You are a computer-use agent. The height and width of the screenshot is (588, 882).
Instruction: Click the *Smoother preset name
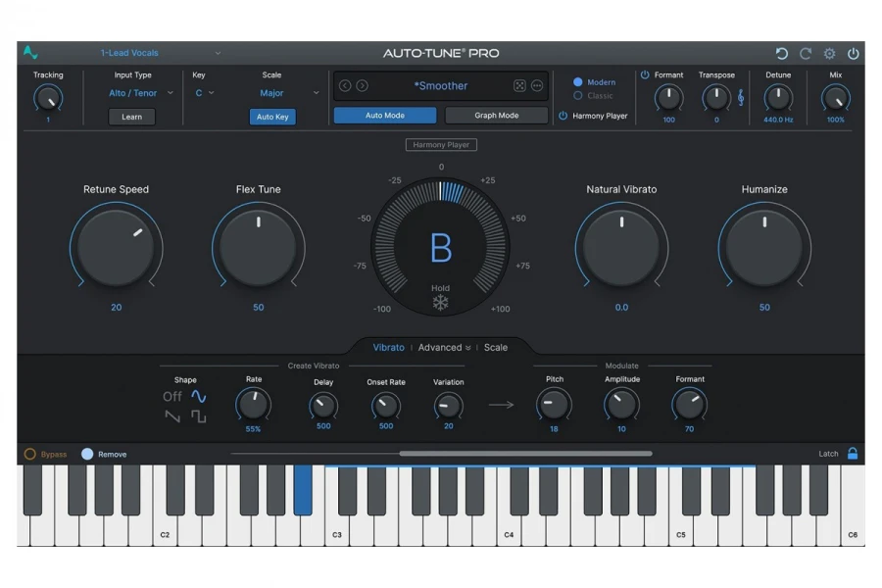[440, 85]
